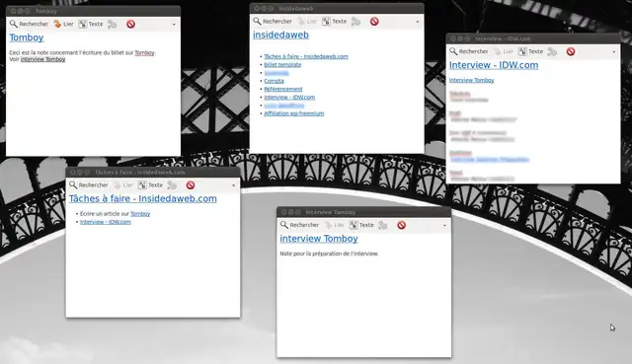Open the tools gear icon in the interview Tomboy window
This screenshot has width=632, height=364.
click(x=383, y=225)
